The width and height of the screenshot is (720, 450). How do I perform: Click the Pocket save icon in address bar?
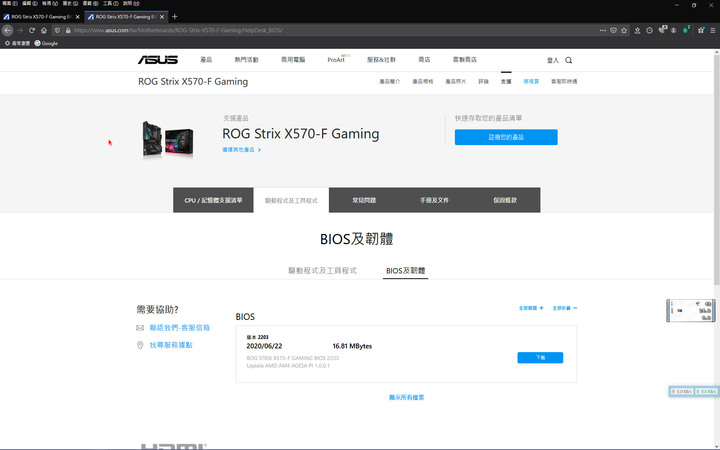click(613, 30)
